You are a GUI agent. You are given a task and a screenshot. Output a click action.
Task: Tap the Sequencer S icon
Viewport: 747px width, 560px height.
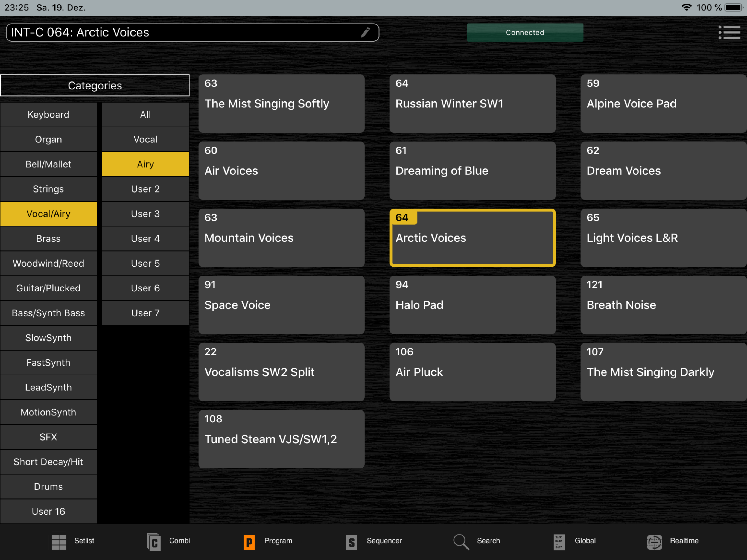click(352, 542)
